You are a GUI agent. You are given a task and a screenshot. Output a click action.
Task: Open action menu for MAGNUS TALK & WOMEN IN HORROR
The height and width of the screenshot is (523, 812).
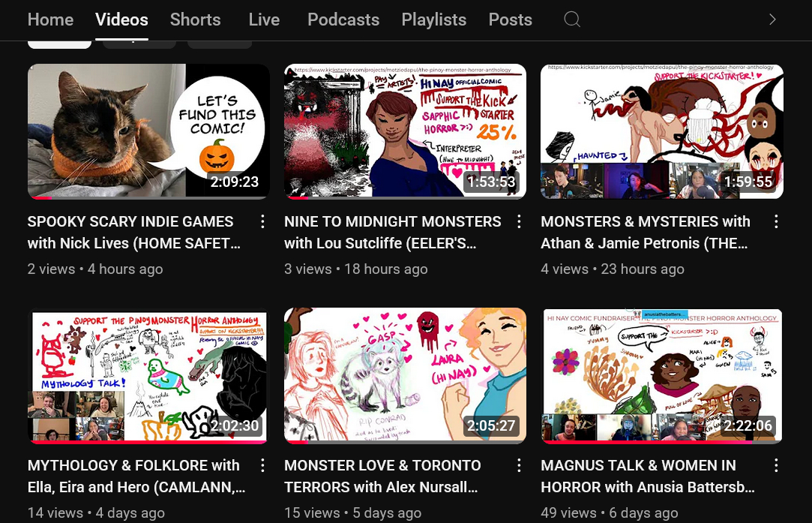click(x=776, y=466)
